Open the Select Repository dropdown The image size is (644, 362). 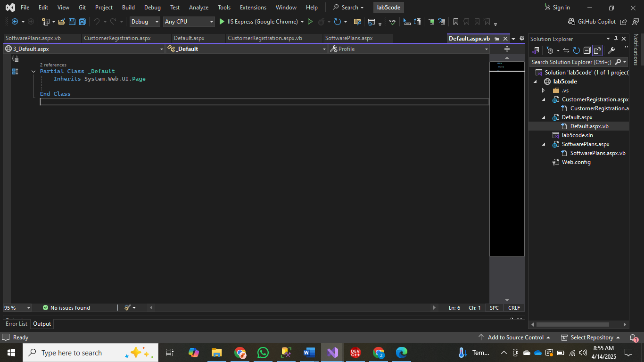591,337
